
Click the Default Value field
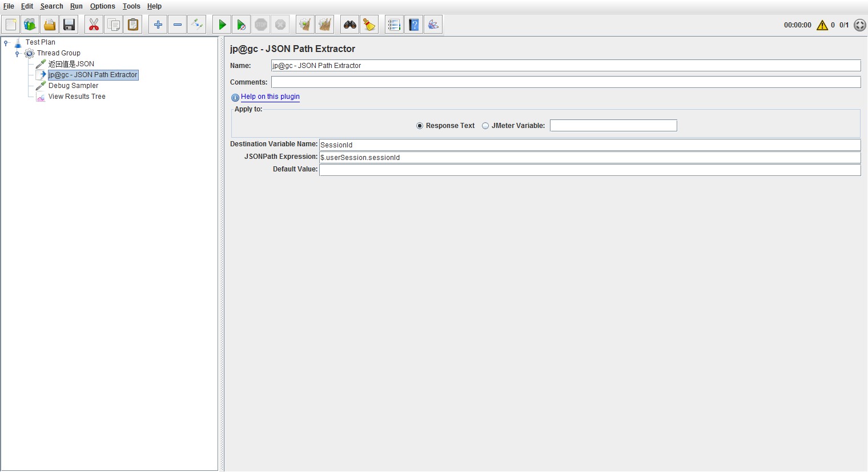click(590, 170)
